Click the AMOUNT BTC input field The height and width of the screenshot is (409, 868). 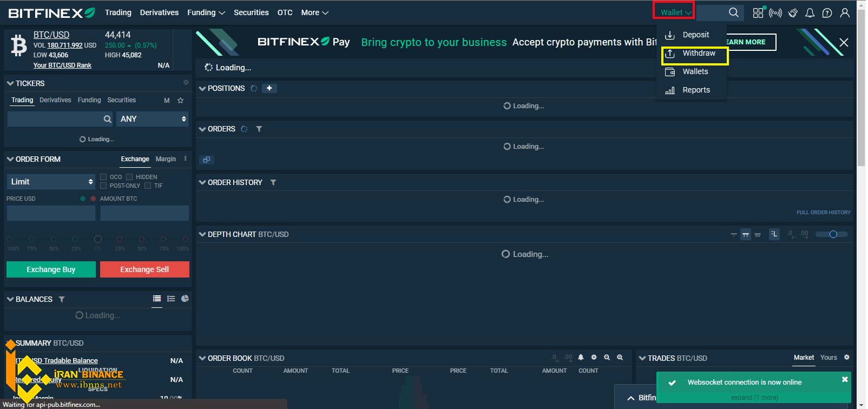tap(144, 213)
